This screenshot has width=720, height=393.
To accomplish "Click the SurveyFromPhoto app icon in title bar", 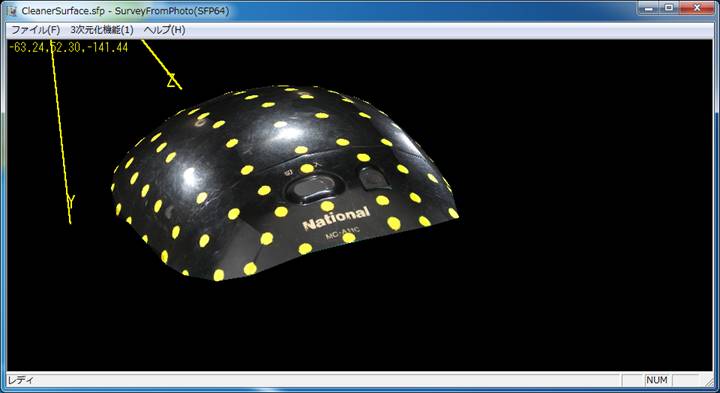I will pos(12,10).
